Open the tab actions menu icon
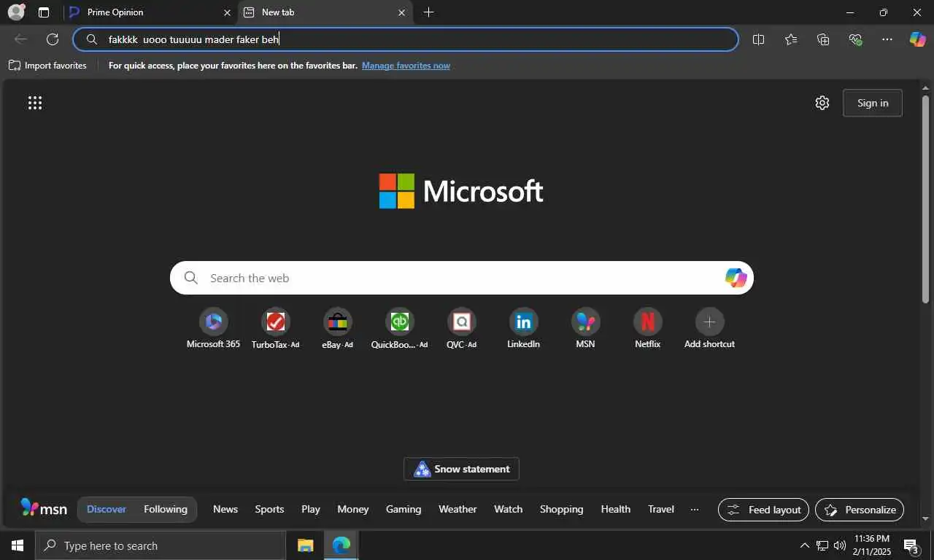The height and width of the screenshot is (560, 934). [x=44, y=12]
